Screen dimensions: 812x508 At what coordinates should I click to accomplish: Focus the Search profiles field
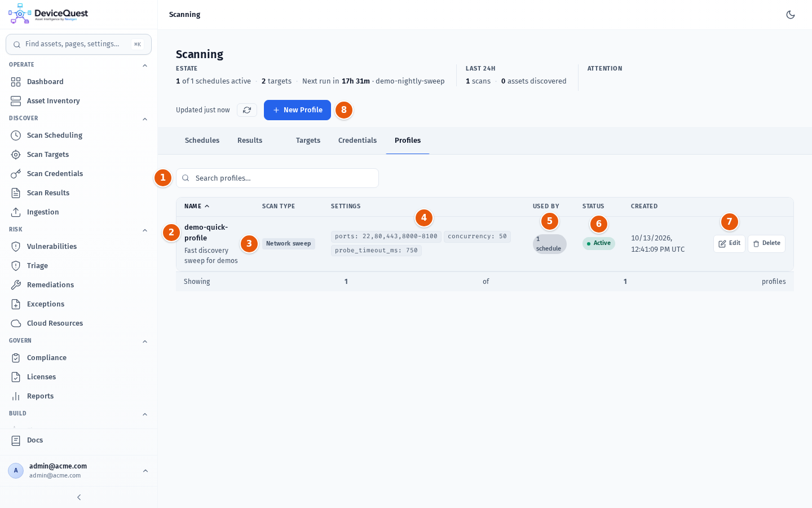[277, 178]
